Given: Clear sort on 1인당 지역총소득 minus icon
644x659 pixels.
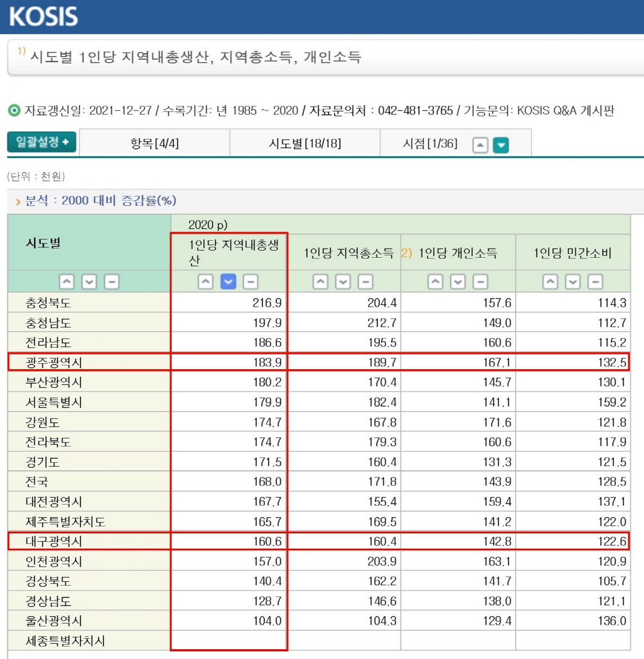Looking at the screenshot, I should click(x=366, y=282).
